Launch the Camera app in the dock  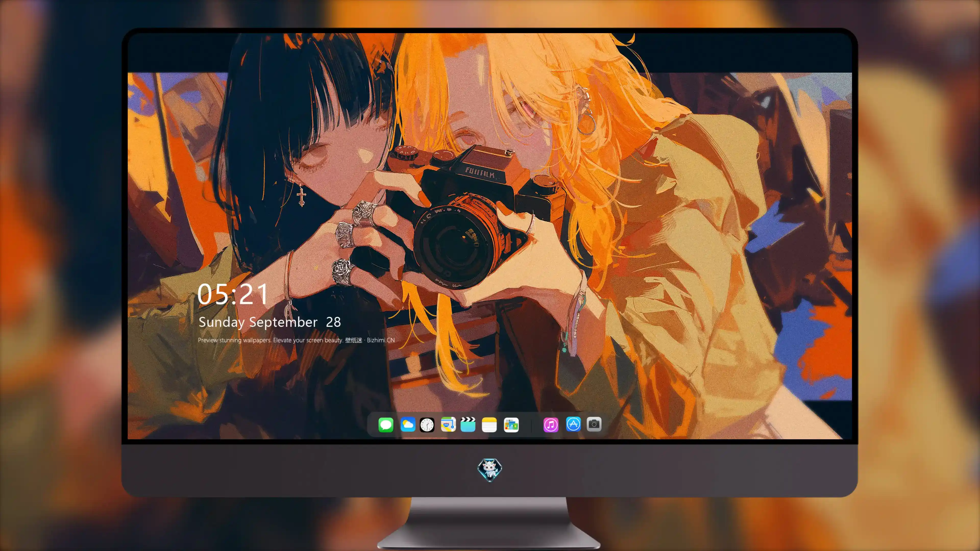(594, 424)
